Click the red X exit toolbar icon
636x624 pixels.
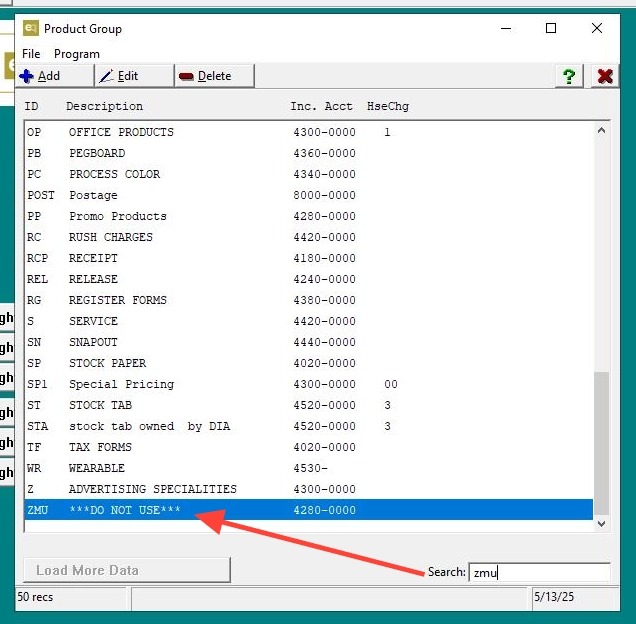tap(604, 76)
